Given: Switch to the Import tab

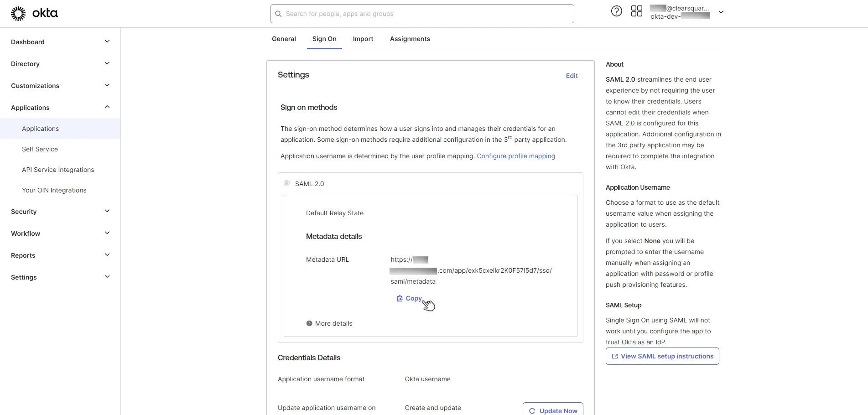Looking at the screenshot, I should pyautogui.click(x=363, y=39).
